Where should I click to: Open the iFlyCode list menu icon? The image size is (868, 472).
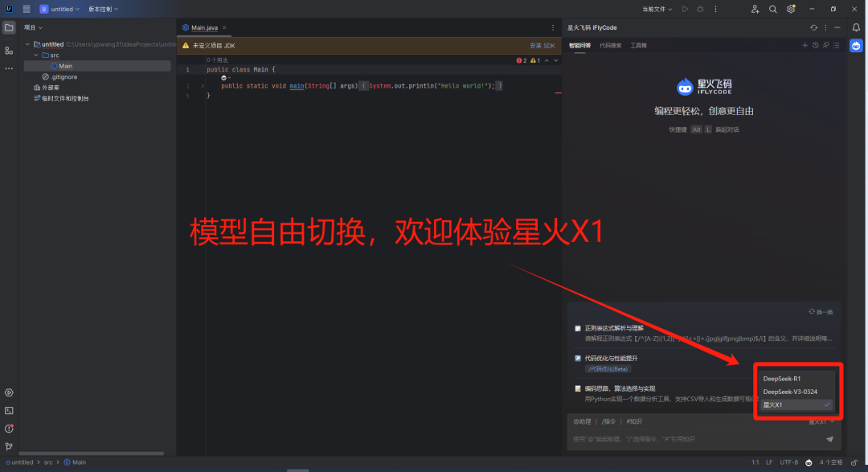[x=837, y=45]
